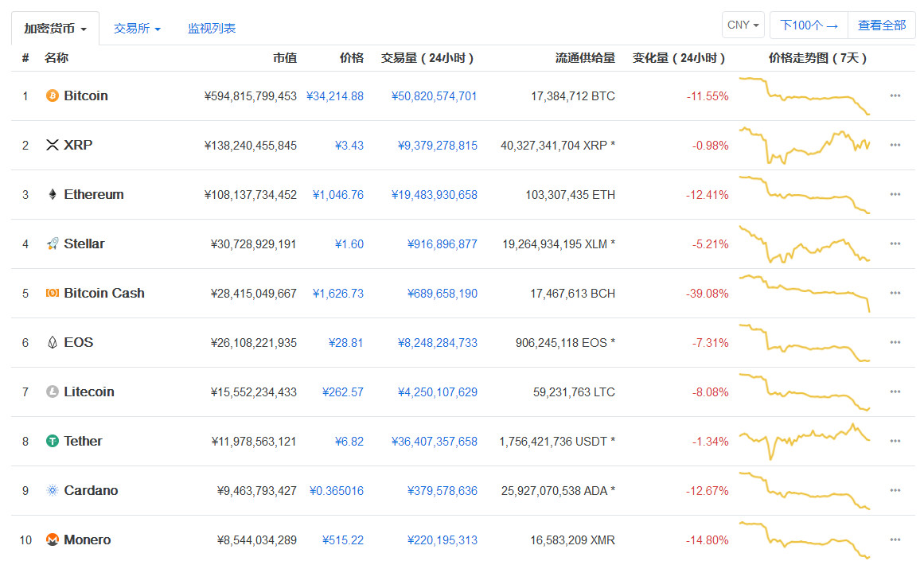Open the Ethereum name link

click(x=94, y=194)
